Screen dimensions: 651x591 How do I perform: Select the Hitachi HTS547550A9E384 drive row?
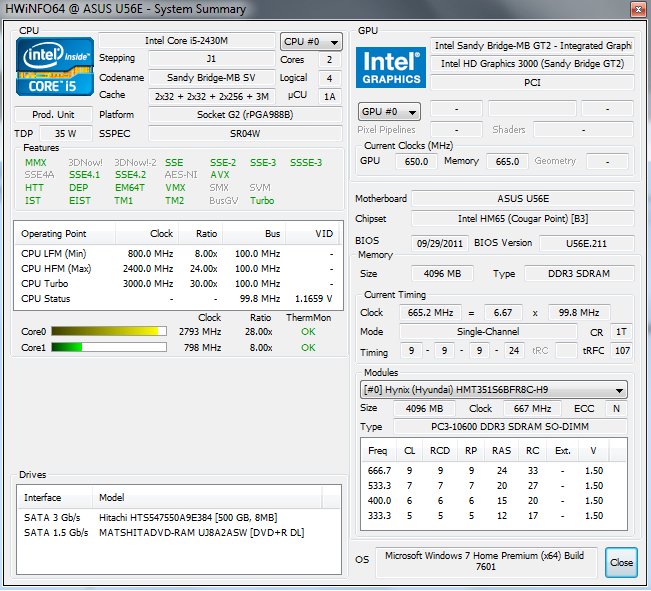tap(179, 518)
